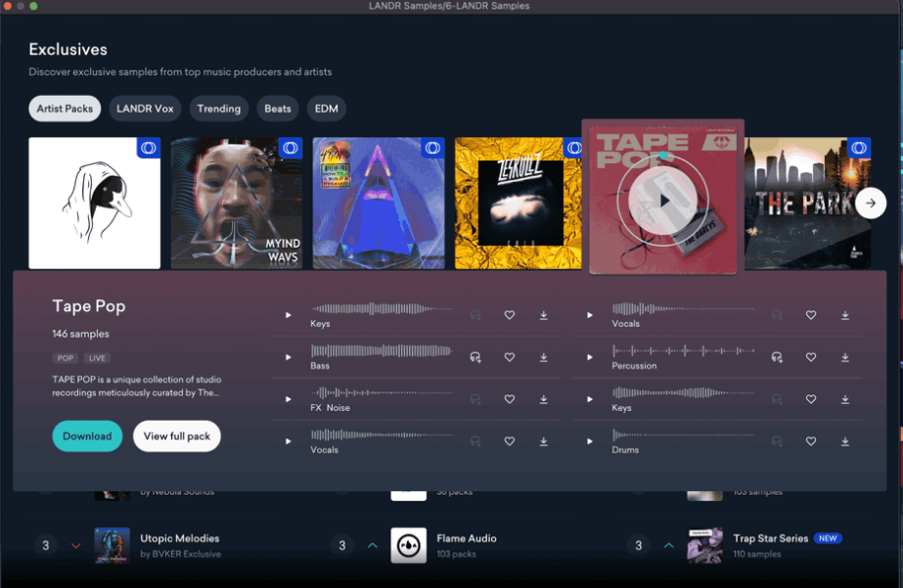This screenshot has height=588, width=903.
Task: Open Trap Star Series pack
Action: pyautogui.click(x=771, y=538)
